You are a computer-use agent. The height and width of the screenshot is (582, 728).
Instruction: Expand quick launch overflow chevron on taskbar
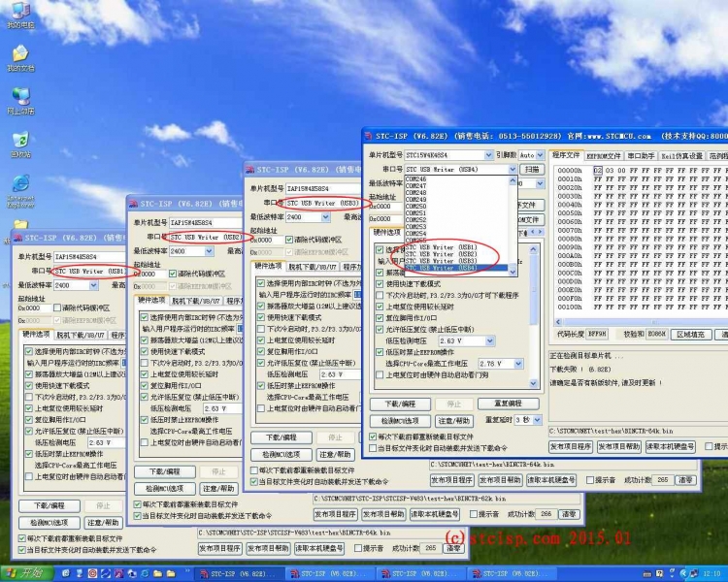pos(188,571)
